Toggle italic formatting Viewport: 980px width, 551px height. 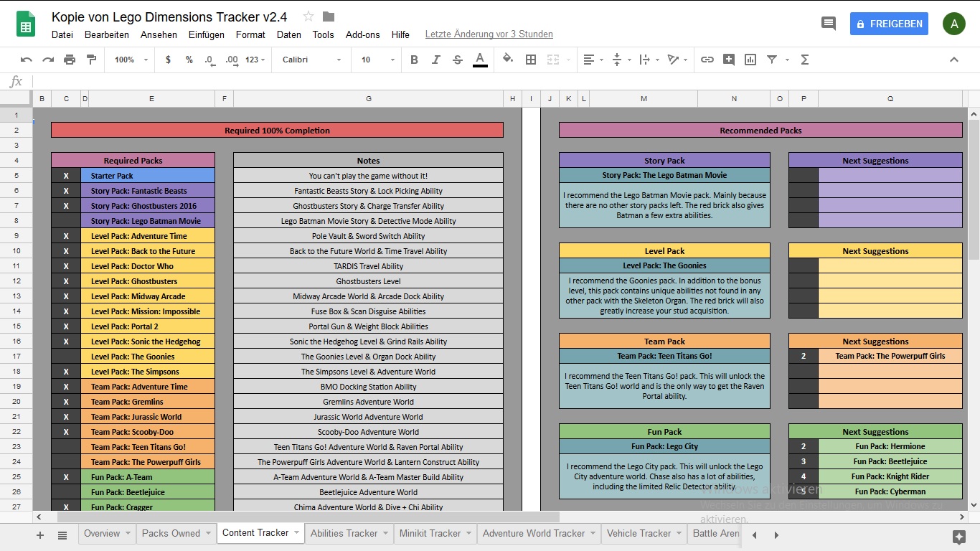click(x=435, y=60)
